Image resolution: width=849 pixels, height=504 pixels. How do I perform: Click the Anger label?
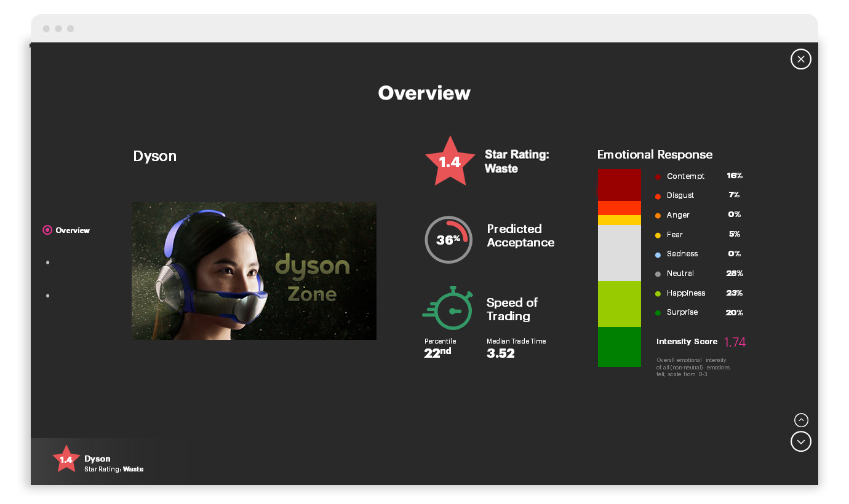click(x=678, y=215)
